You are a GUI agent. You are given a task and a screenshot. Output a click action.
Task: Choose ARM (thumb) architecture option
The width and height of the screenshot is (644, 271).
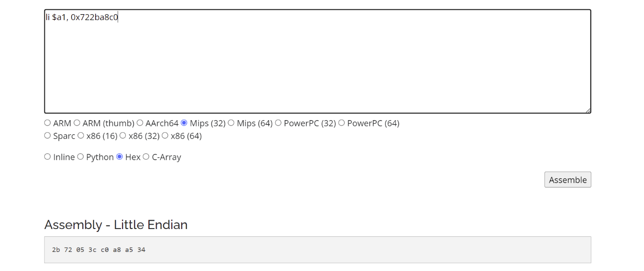(77, 123)
